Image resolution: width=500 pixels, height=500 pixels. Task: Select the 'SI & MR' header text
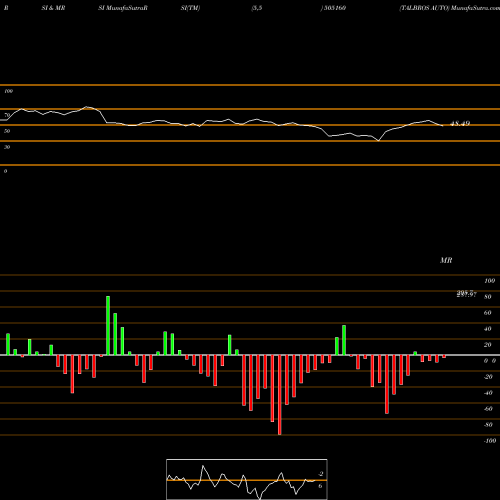(x=53, y=8)
